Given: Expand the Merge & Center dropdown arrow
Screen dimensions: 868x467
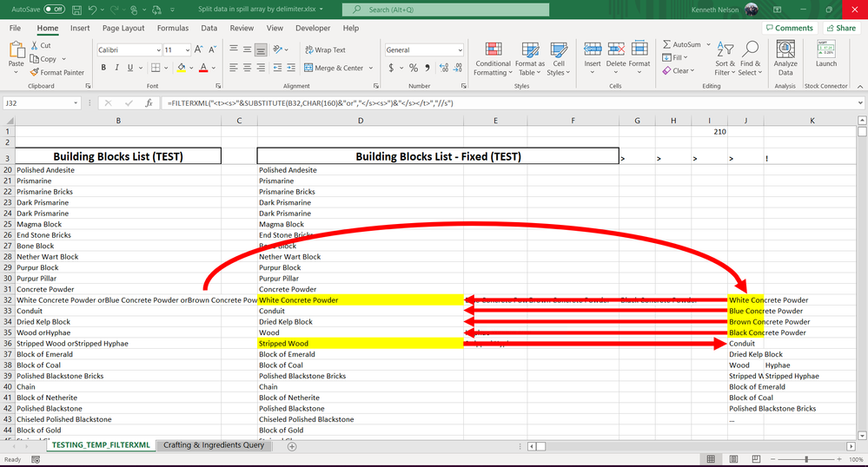Looking at the screenshot, I should coord(370,68).
